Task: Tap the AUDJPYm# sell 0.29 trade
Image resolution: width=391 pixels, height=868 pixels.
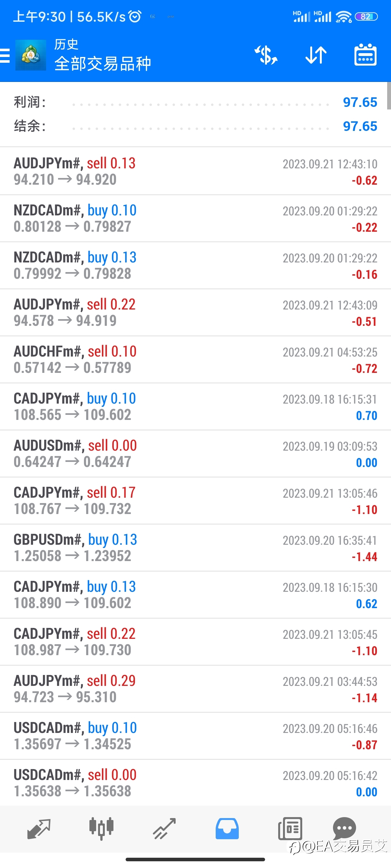Action: 195,689
